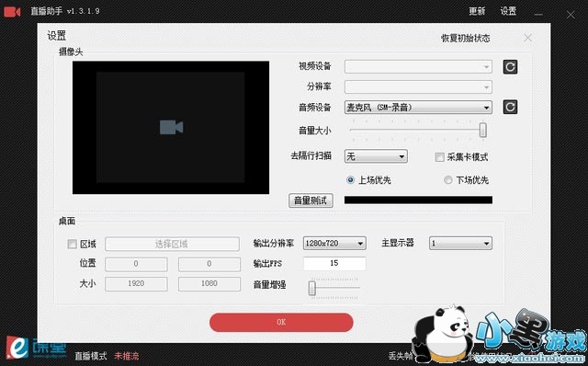
Task: Enable the 采集卡模式 checkbox
Action: point(439,157)
